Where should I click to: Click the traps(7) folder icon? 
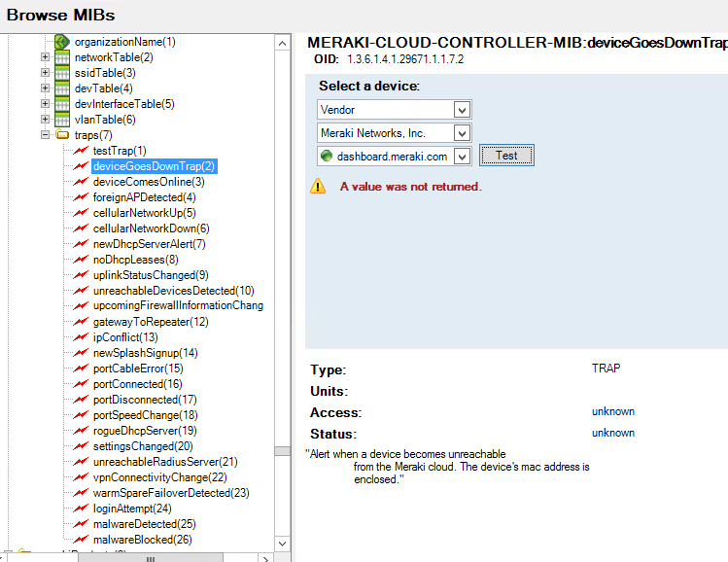pyautogui.click(x=62, y=135)
